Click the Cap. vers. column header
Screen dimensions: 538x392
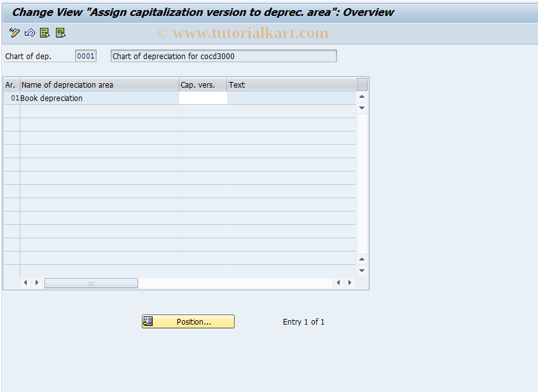203,85
